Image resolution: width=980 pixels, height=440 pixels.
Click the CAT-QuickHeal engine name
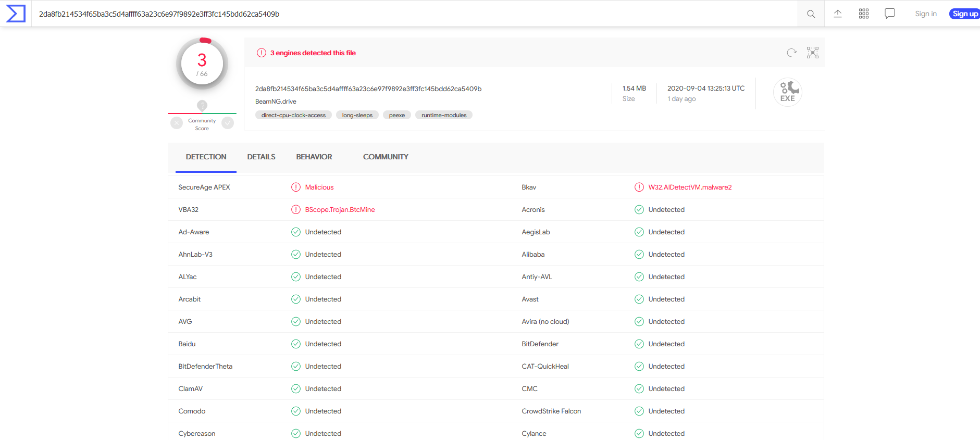click(x=545, y=366)
